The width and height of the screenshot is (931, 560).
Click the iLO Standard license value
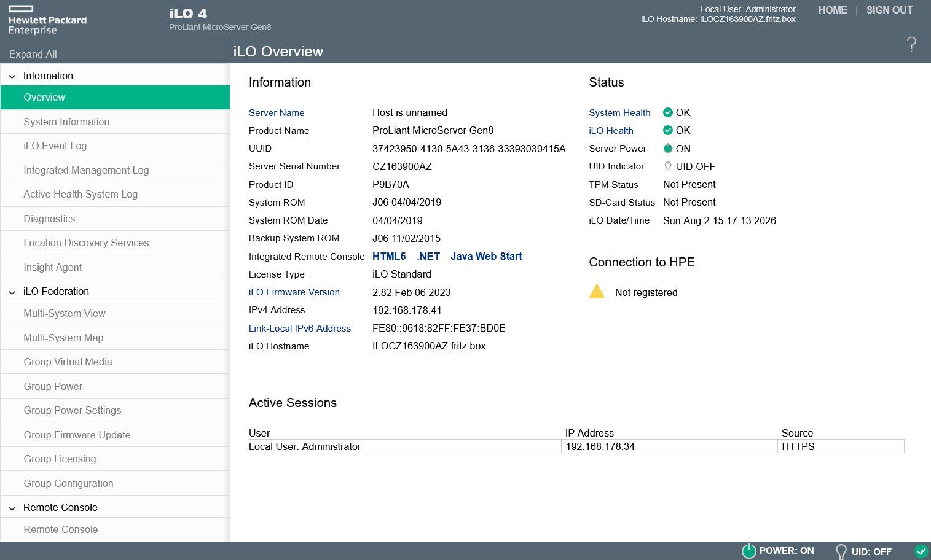coord(402,274)
